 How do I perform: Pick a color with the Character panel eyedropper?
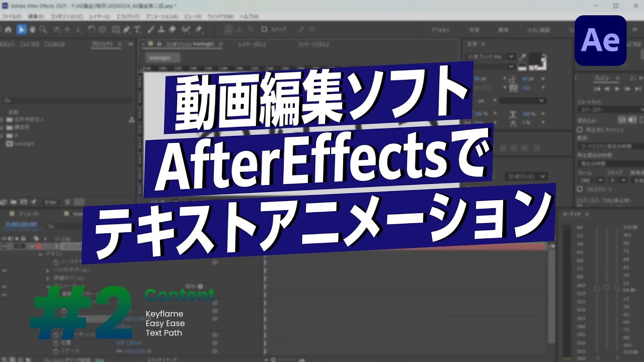point(522,58)
